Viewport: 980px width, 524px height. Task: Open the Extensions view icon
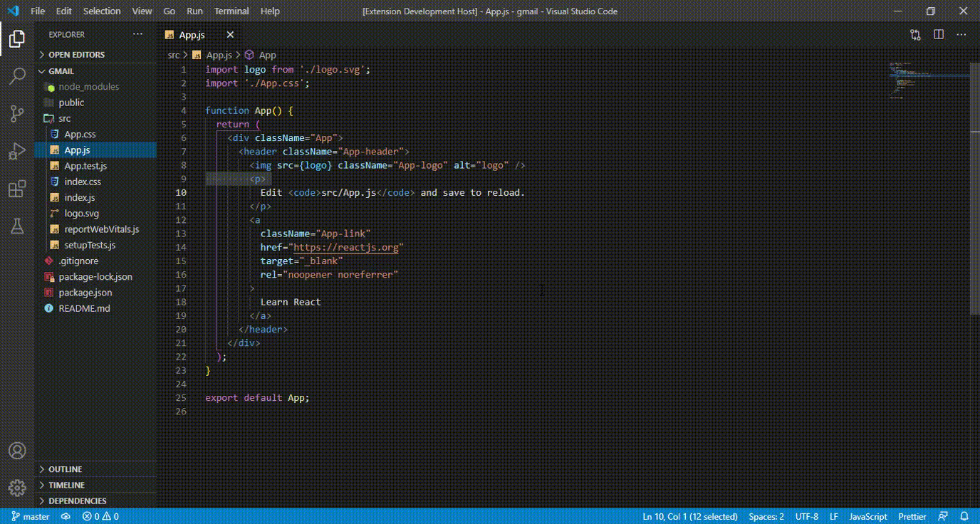click(x=17, y=189)
